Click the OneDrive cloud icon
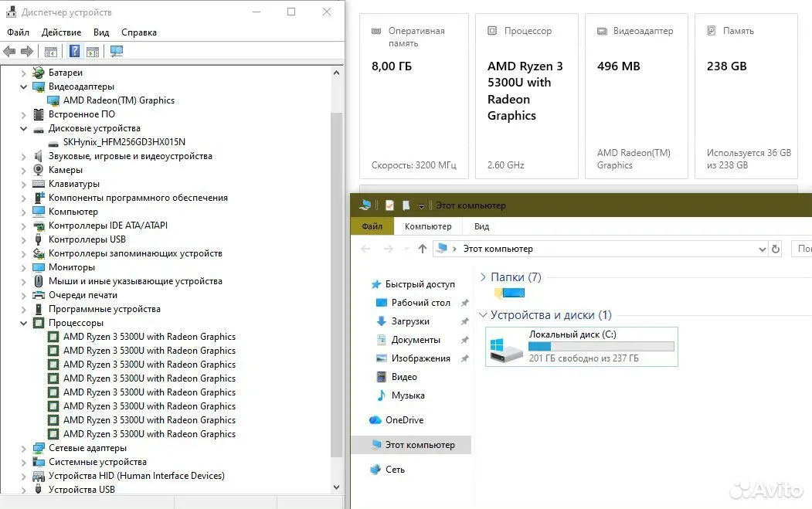Screen dimensions: 812x509 (375, 420)
